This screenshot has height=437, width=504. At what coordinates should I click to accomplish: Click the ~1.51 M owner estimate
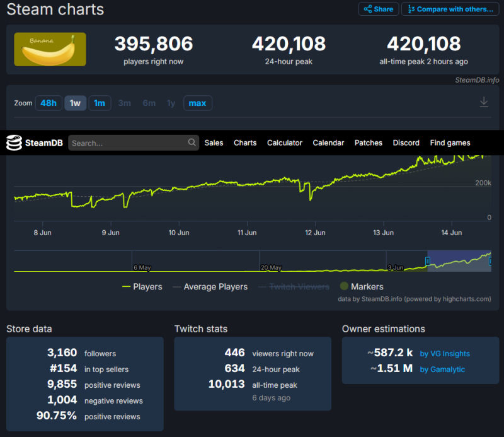click(x=391, y=368)
